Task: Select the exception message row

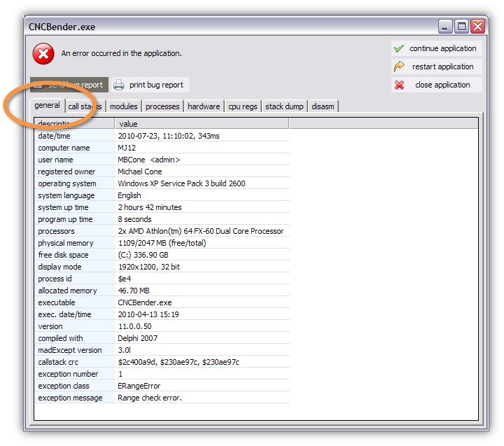Action: (x=162, y=398)
